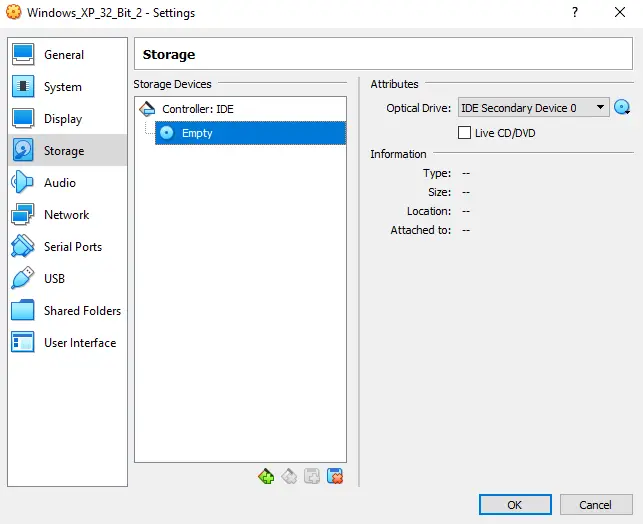Image resolution: width=643 pixels, height=524 pixels.
Task: Open the USB settings category
Action: pos(67,278)
